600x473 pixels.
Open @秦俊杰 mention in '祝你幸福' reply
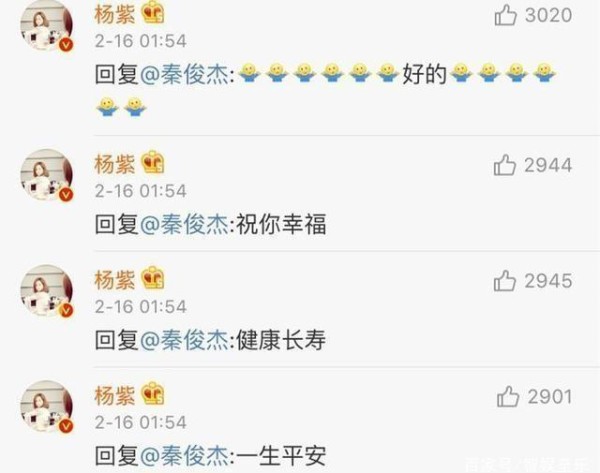(185, 224)
